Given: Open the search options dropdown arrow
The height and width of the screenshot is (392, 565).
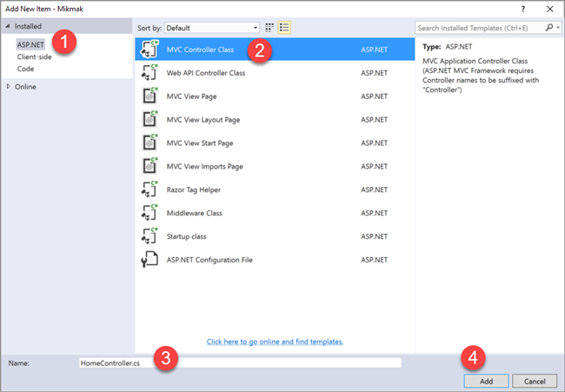Looking at the screenshot, I should pyautogui.click(x=558, y=28).
